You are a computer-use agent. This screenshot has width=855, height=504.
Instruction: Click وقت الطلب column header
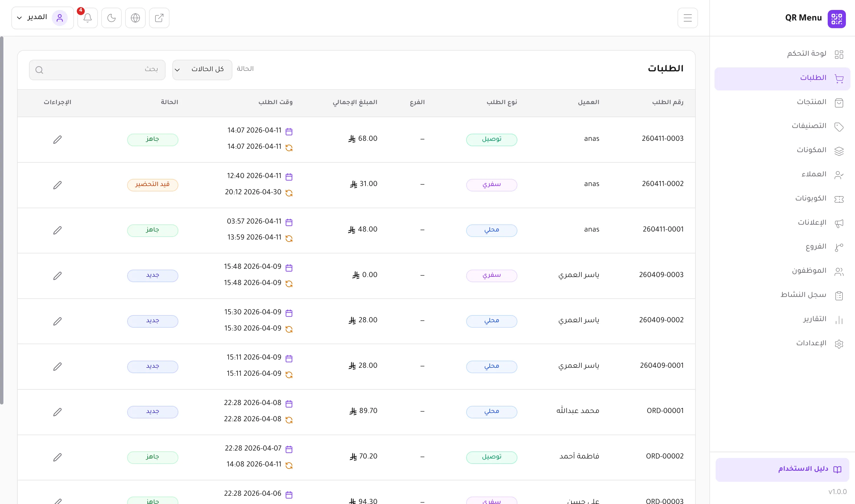pos(275,102)
